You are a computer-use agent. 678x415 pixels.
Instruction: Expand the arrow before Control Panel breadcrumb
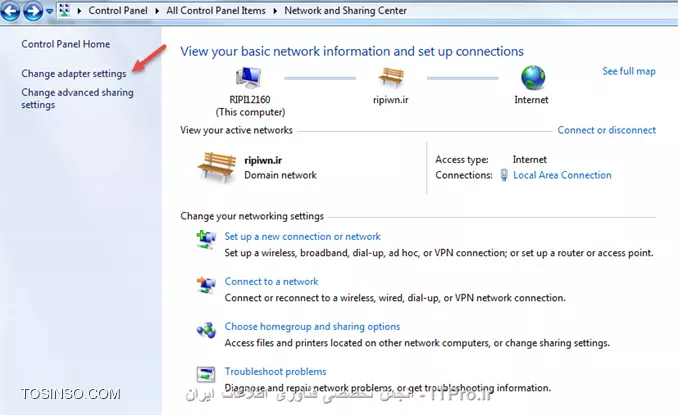(79, 11)
